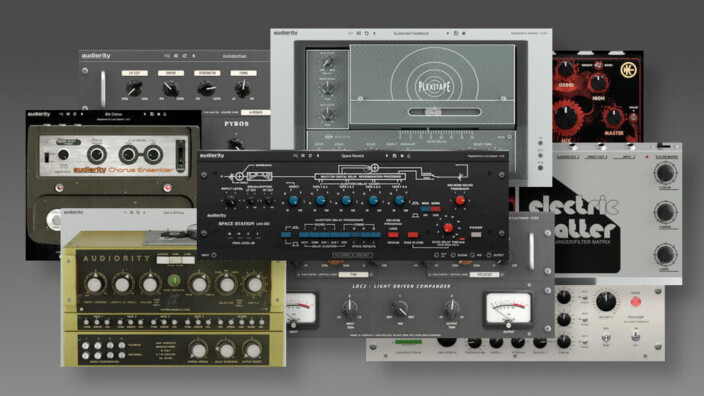Screen dimensions: 704x396
Task: Open the 80s Chorus preset menu
Action: pos(113,114)
